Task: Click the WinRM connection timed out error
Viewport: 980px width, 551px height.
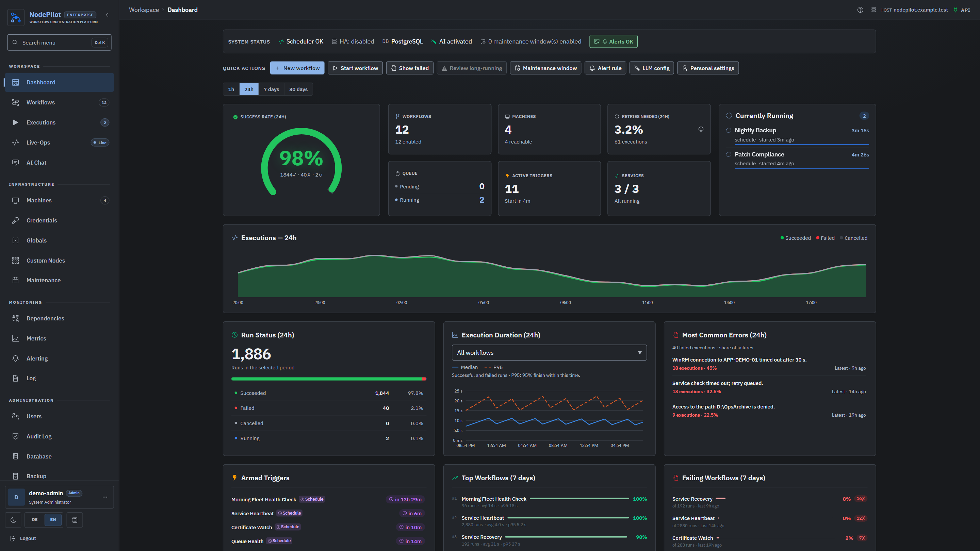Action: (x=739, y=360)
